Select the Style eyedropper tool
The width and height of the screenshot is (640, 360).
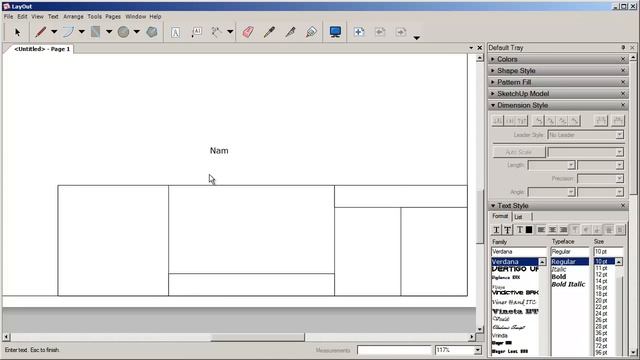pyautogui.click(x=269, y=32)
